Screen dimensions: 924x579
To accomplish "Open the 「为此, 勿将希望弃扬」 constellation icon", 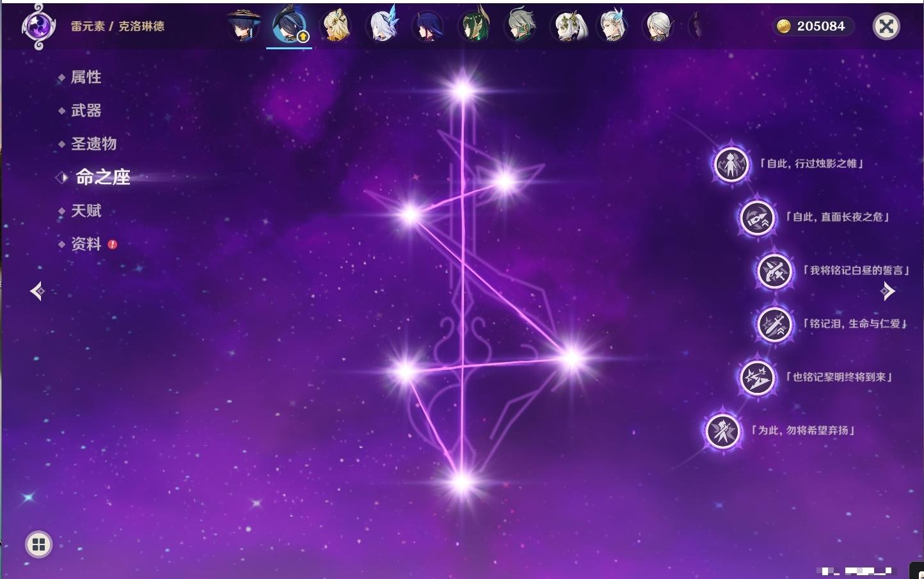I will tap(722, 431).
